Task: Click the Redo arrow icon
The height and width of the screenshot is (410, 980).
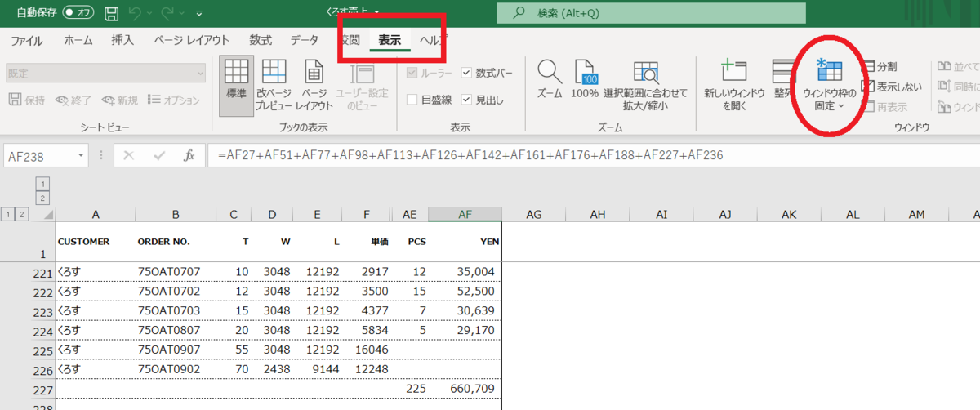Action: point(169,12)
